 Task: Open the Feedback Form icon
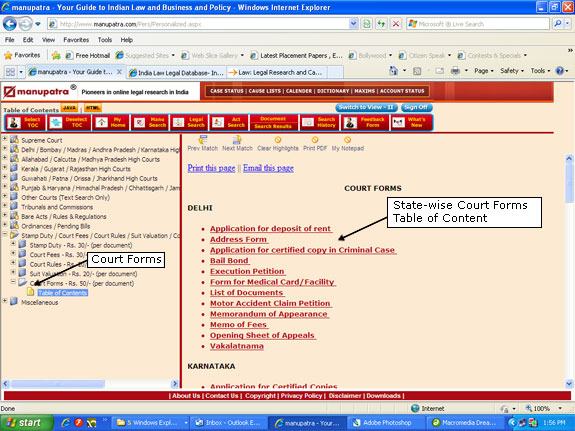click(x=365, y=123)
